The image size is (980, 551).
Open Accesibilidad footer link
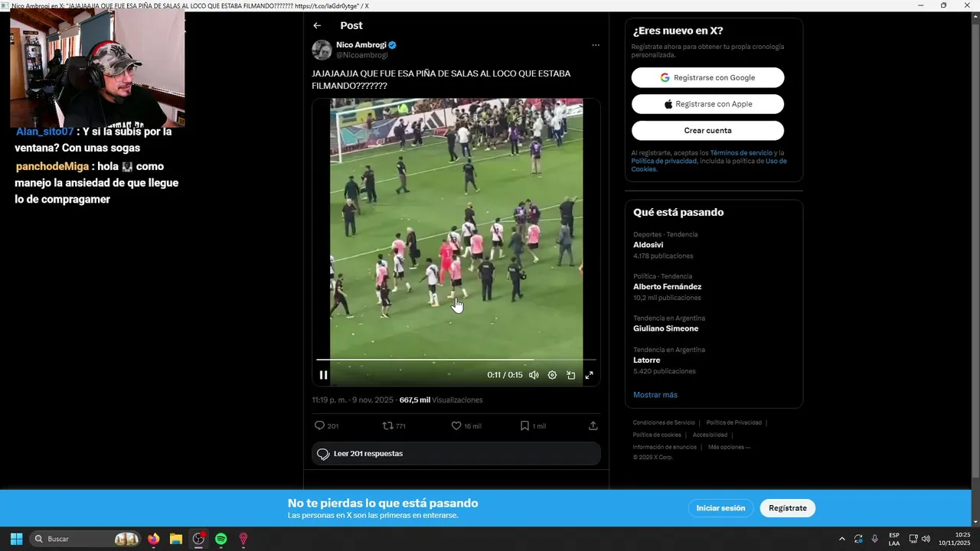tap(710, 435)
